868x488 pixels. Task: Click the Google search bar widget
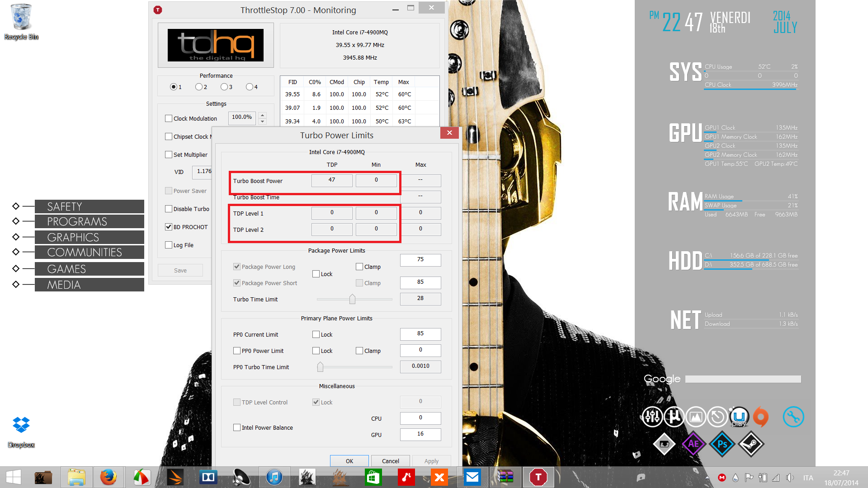tap(743, 379)
